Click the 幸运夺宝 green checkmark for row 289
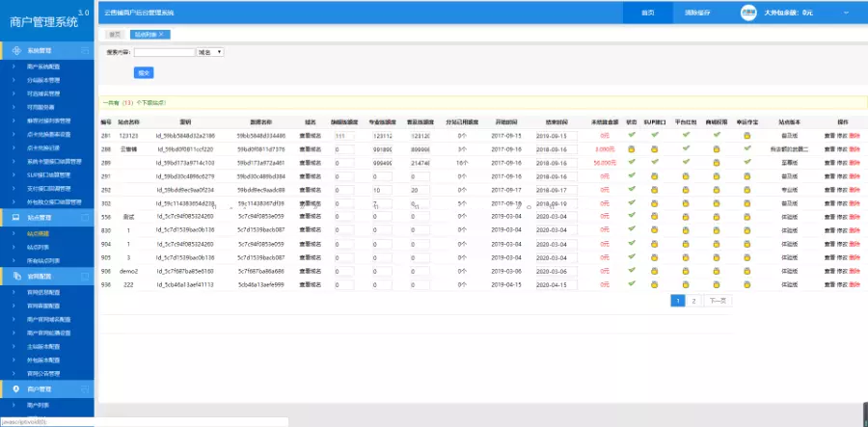The height and width of the screenshot is (427, 868). coord(747,162)
